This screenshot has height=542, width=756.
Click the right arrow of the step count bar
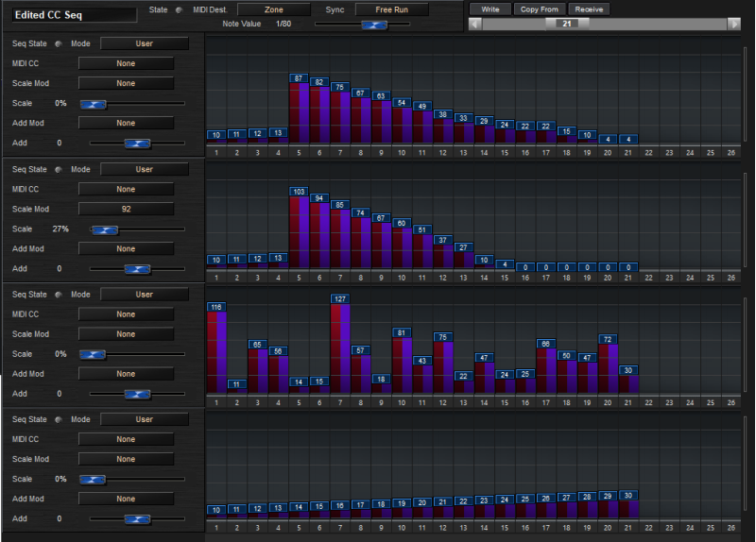(734, 24)
